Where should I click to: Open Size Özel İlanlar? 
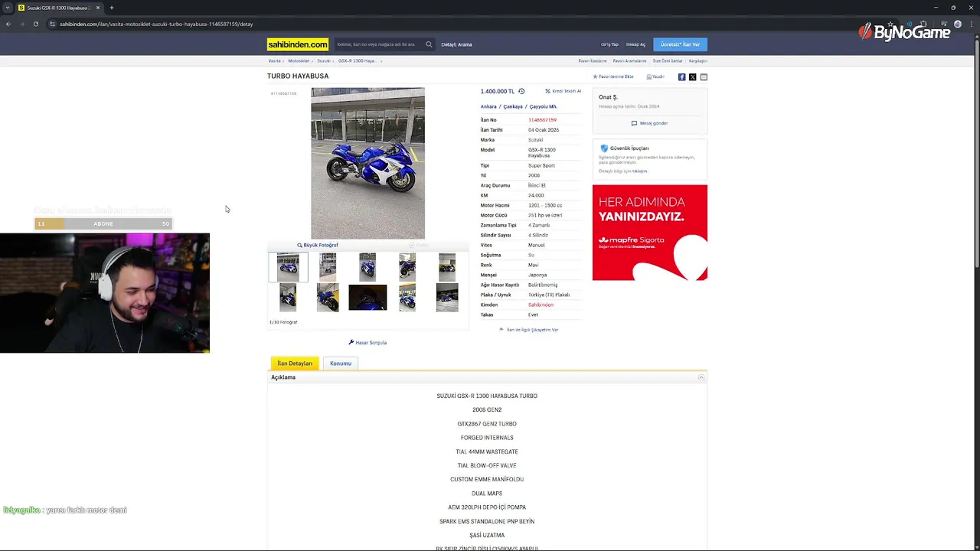tap(668, 60)
